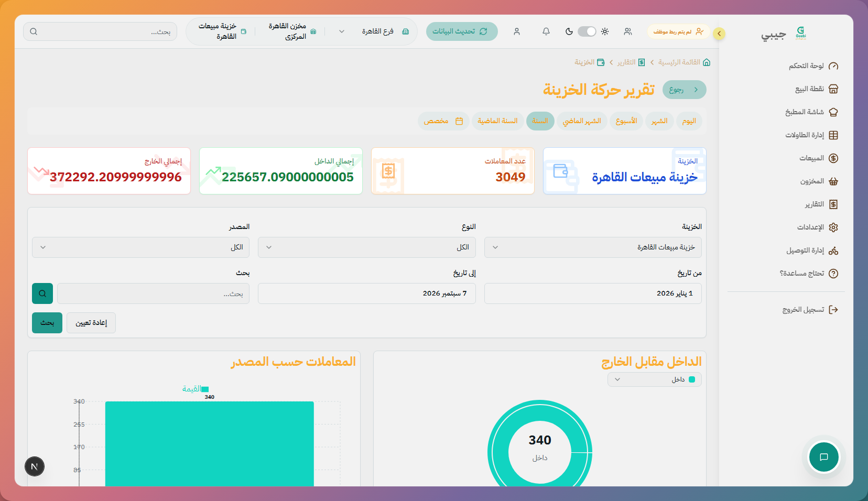
Task: Open التقارير reports in sidebar
Action: tap(821, 204)
